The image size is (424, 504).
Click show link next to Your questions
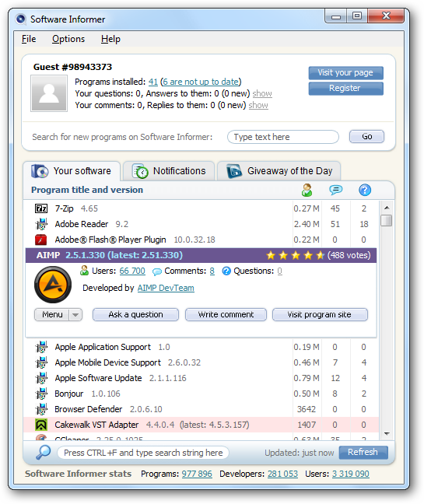262,93
